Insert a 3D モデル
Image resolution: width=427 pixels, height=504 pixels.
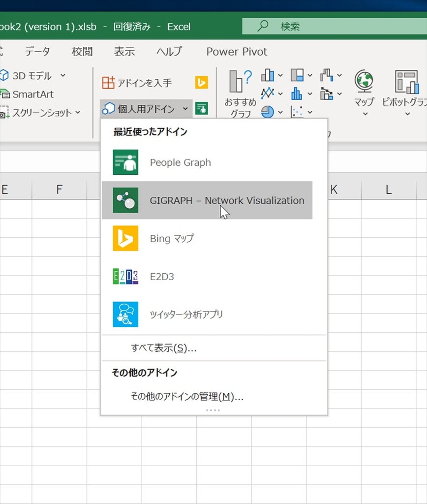pyautogui.click(x=26, y=75)
